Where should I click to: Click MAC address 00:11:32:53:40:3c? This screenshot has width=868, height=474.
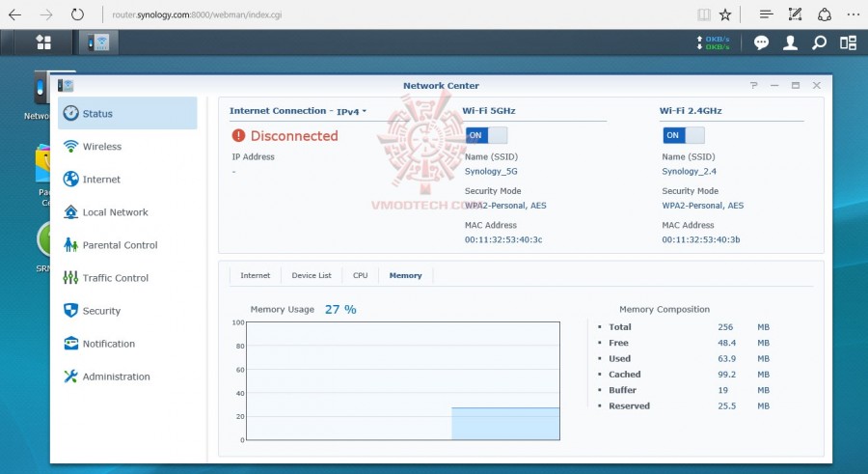tap(503, 239)
